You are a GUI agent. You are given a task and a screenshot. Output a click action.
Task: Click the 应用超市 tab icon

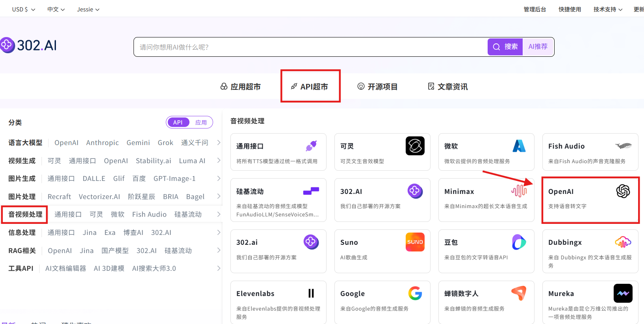pyautogui.click(x=224, y=86)
